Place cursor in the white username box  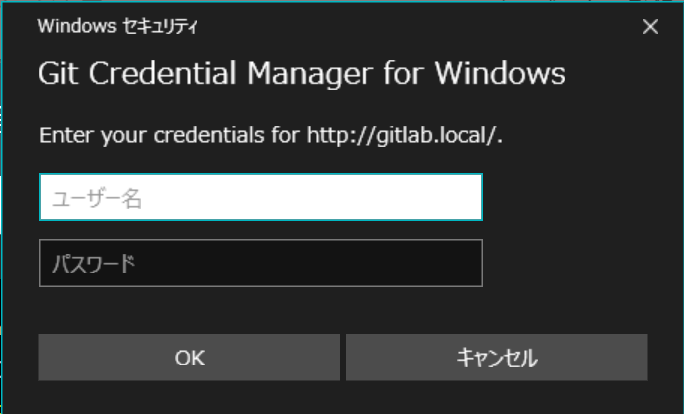click(261, 197)
